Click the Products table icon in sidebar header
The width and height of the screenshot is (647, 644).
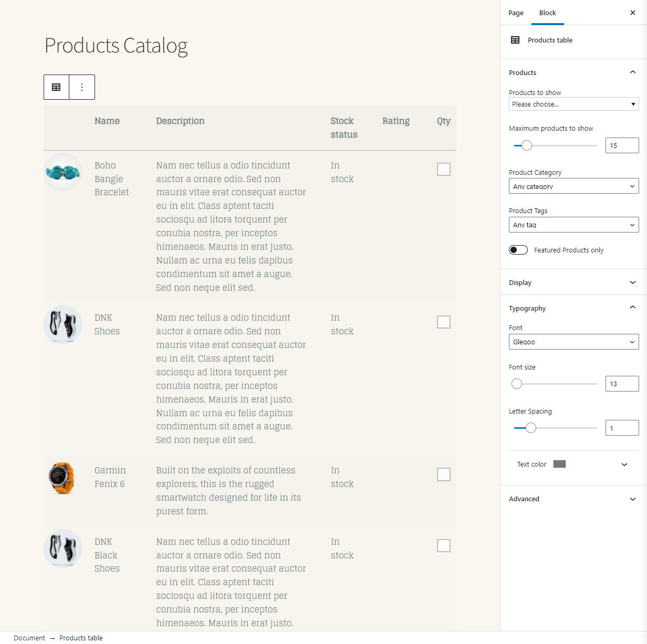515,40
